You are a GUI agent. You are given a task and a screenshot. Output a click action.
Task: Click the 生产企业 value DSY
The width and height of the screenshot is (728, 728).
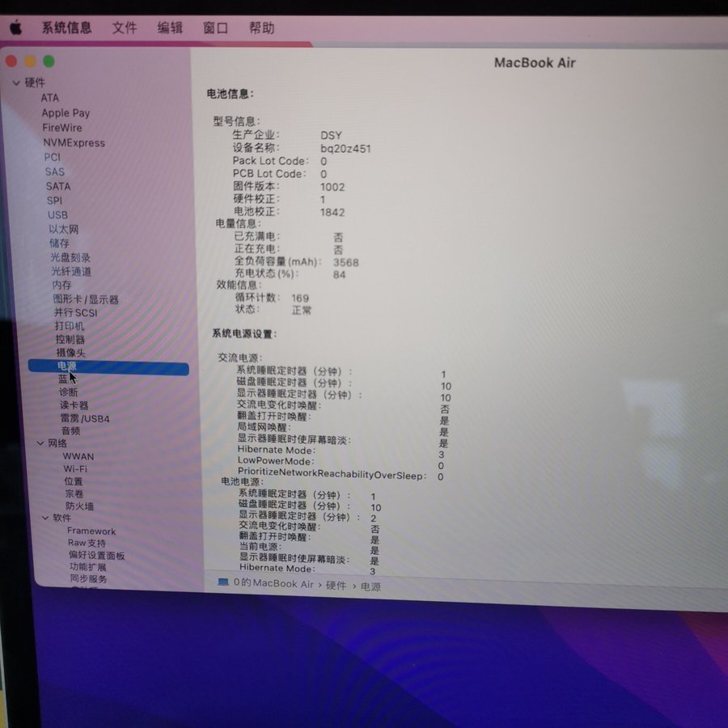331,136
